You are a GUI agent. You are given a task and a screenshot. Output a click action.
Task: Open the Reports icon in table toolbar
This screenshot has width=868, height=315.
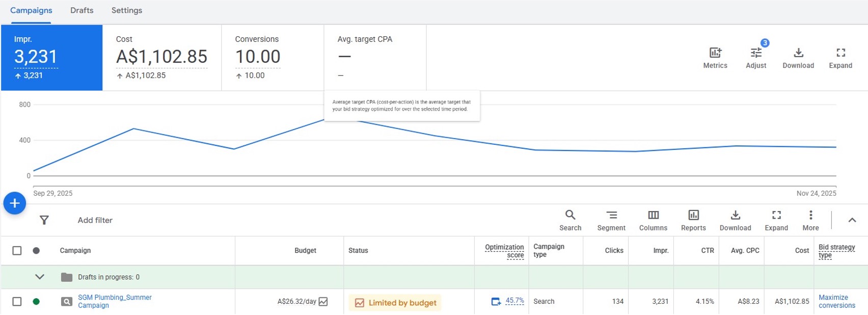pos(693,215)
